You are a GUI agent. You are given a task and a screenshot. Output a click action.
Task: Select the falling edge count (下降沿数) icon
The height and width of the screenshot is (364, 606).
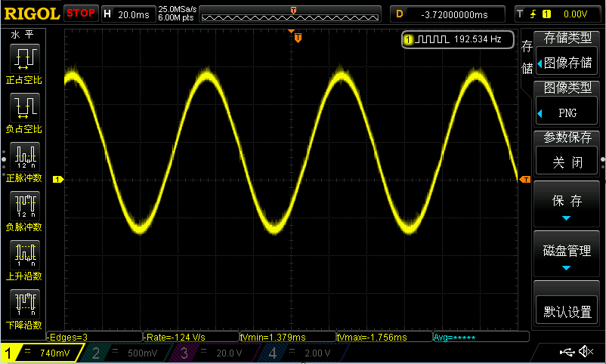tap(25, 304)
